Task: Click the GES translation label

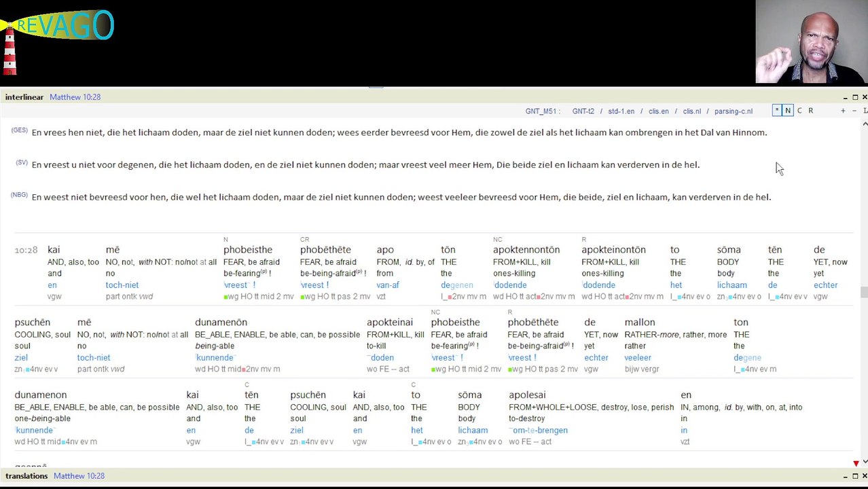Action: [x=19, y=130]
